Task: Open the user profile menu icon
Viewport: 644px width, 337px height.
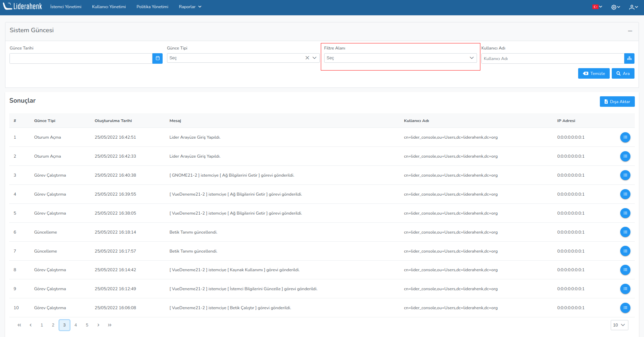Action: [x=633, y=7]
